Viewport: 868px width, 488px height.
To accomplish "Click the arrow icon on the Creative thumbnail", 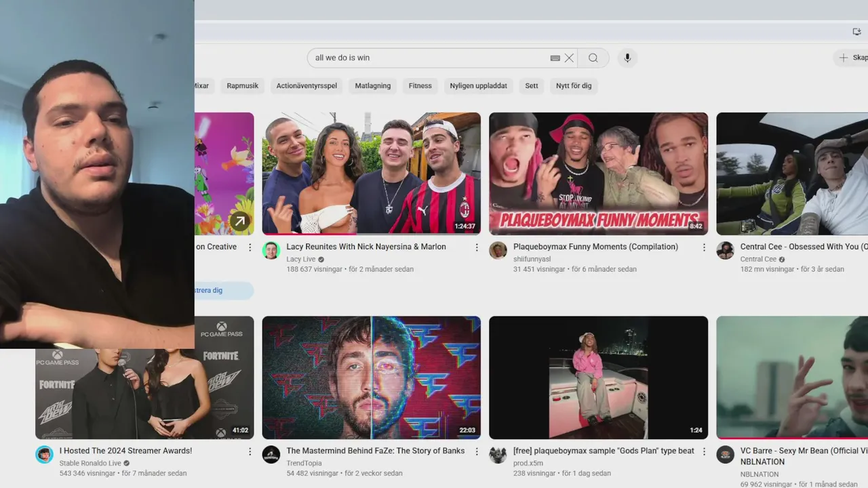I will [239, 221].
